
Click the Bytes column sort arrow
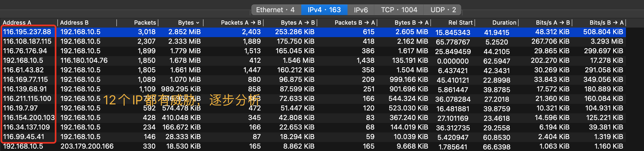[197, 23]
